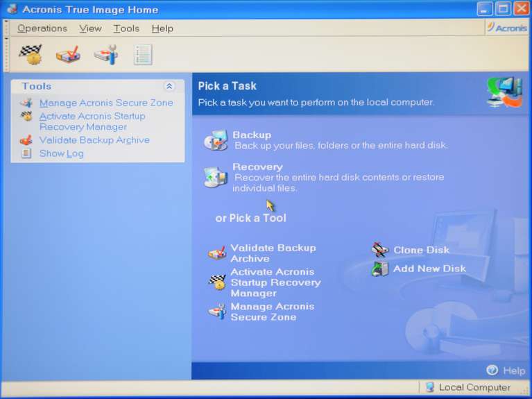The width and height of the screenshot is (532, 399).
Task: Start the Recovery task via its title
Action: (x=257, y=167)
